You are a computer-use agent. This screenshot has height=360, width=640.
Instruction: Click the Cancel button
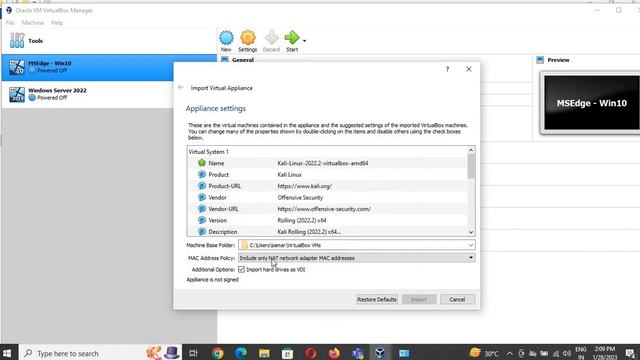457,299
